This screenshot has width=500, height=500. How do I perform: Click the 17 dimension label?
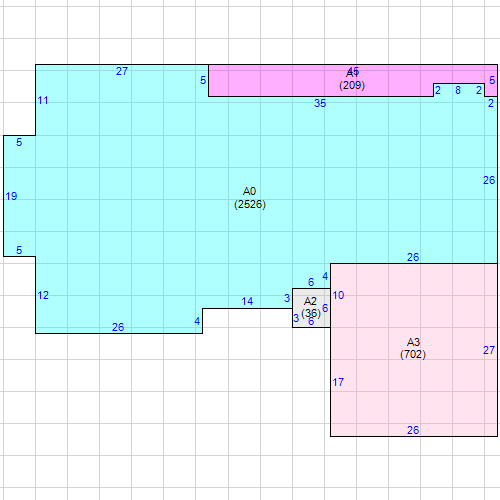[338, 382]
